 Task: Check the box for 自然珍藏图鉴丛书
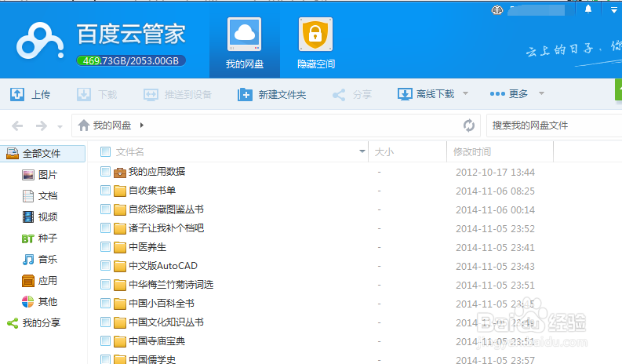pyautogui.click(x=105, y=209)
